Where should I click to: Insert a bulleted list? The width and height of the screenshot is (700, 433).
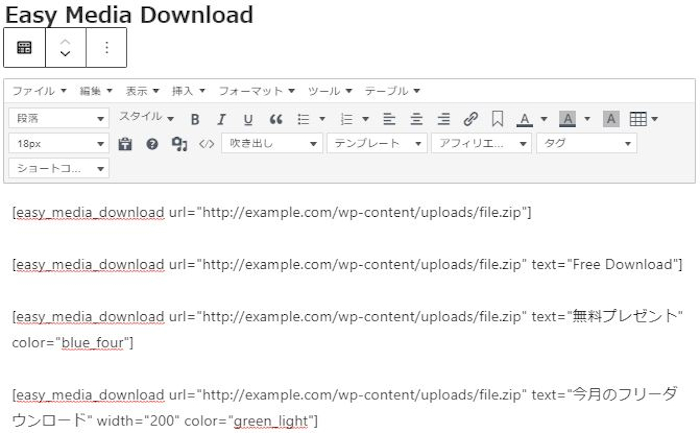coord(303,119)
